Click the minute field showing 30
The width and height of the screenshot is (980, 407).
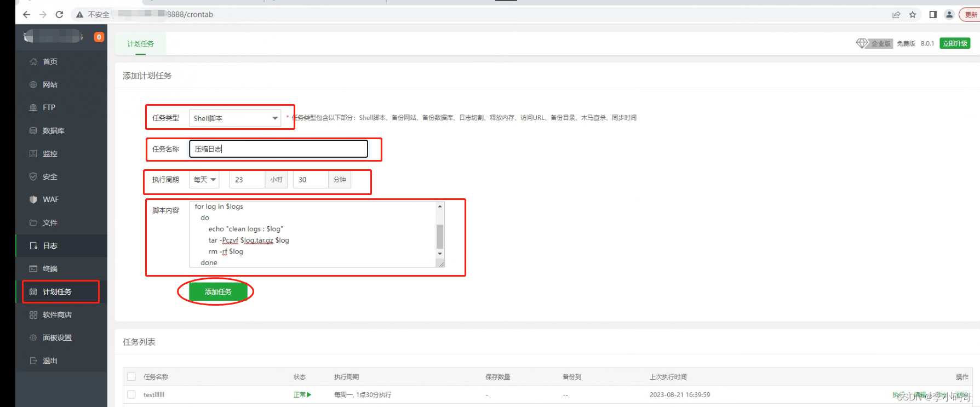coord(311,180)
